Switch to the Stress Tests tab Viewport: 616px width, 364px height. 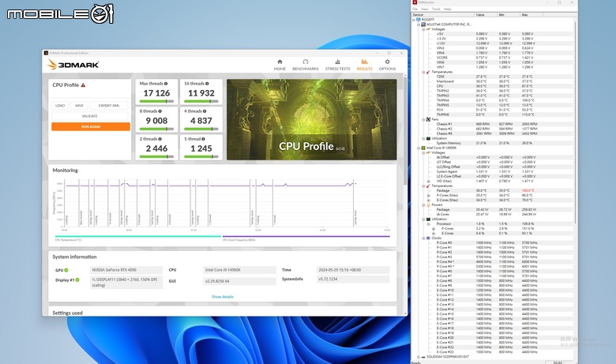click(x=337, y=66)
